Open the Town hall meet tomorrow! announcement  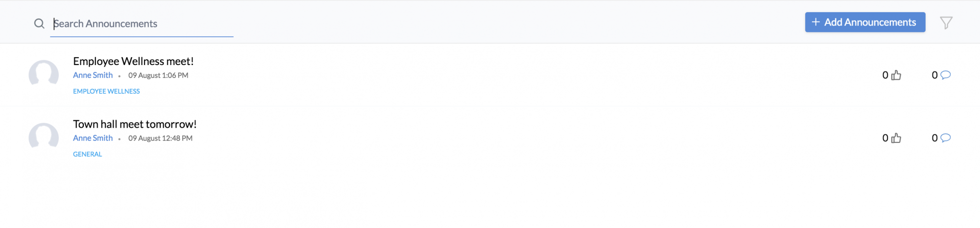pos(135,124)
